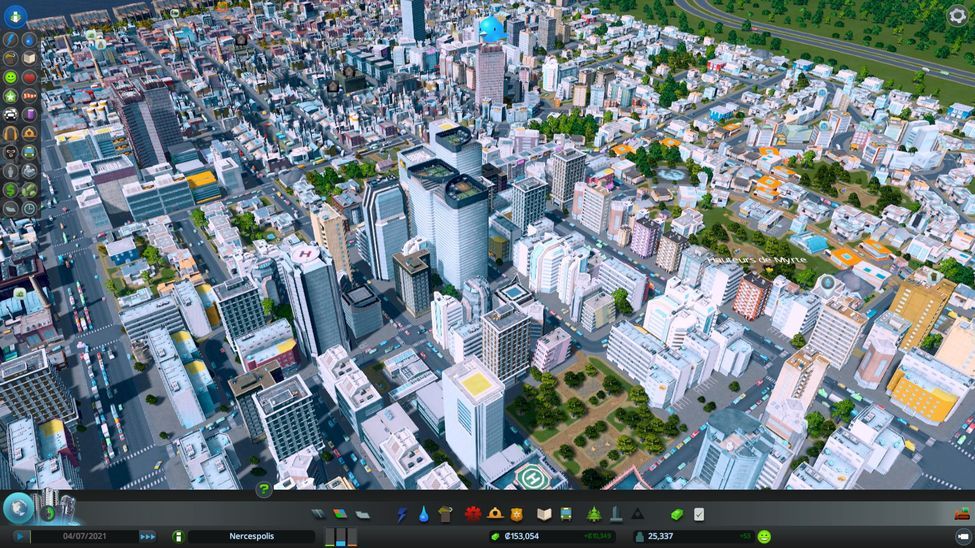Show the Crime info view
Image resolution: width=975 pixels, height=548 pixels.
tap(11, 152)
